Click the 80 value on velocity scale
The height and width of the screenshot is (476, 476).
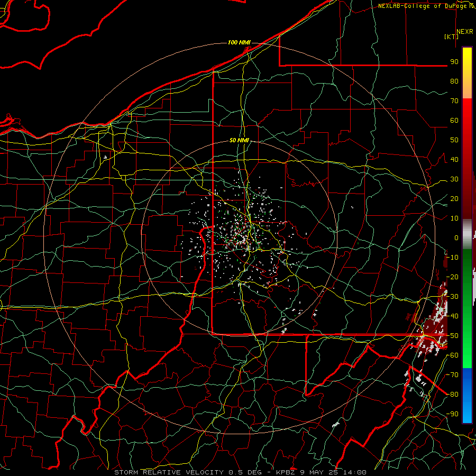[454, 81]
